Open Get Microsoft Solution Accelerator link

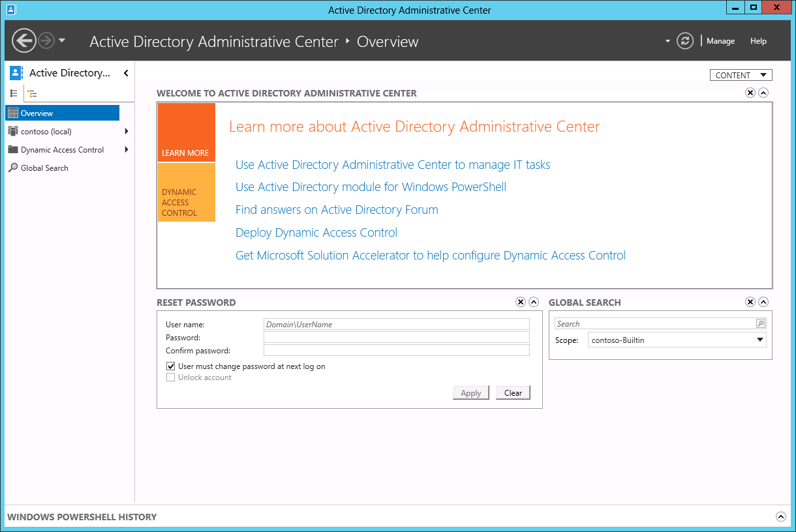point(431,256)
